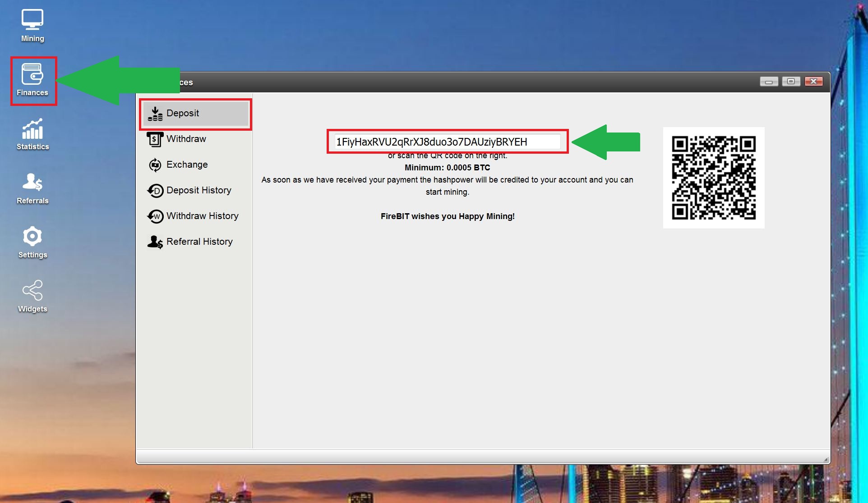This screenshot has height=503, width=868.
Task: Click the Deposit History clock icon
Action: pyautogui.click(x=155, y=191)
